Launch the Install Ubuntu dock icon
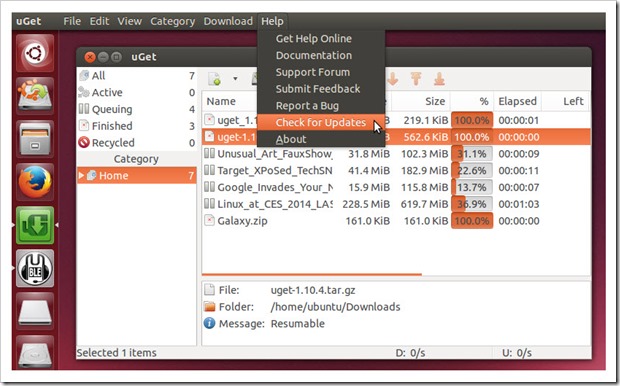 coord(35,96)
